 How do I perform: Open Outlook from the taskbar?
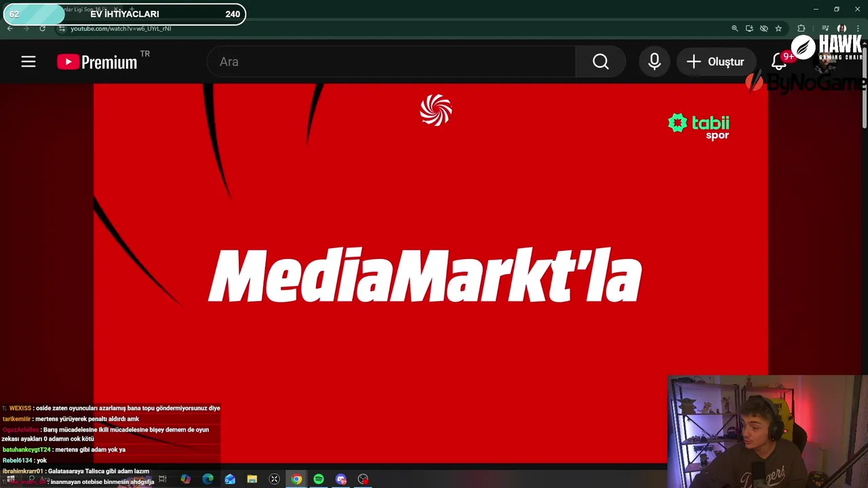230,479
